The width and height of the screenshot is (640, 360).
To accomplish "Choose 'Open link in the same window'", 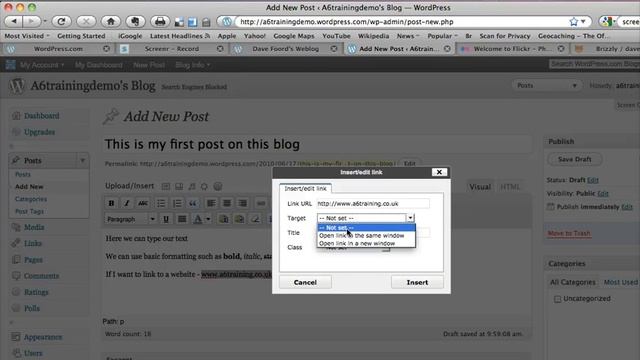I will [x=366, y=236].
